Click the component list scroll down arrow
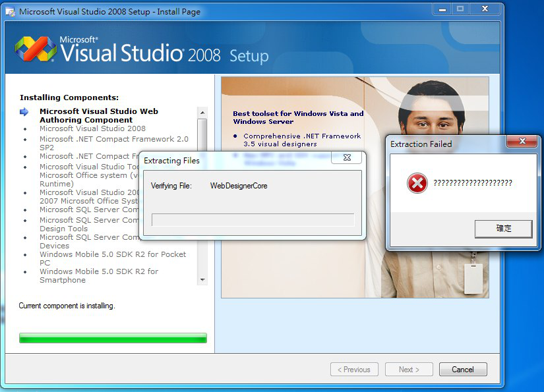Screen dimensions: 544x392 tap(202, 280)
